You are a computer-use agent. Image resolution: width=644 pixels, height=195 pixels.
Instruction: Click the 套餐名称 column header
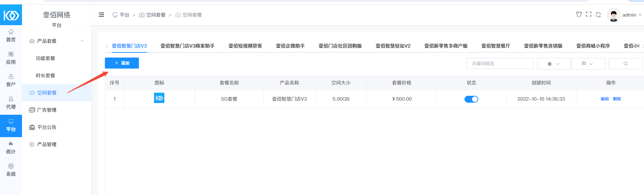[229, 83]
